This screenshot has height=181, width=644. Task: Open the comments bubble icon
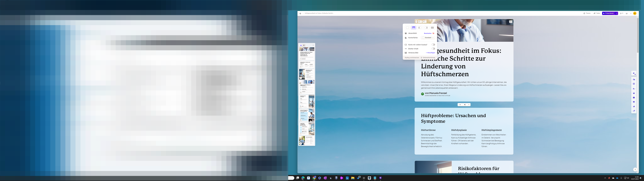coord(621,13)
